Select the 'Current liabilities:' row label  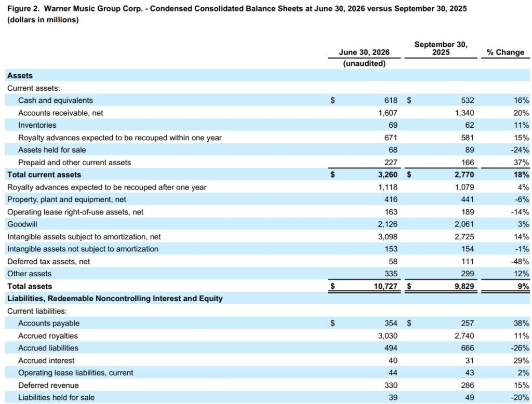click(37, 311)
